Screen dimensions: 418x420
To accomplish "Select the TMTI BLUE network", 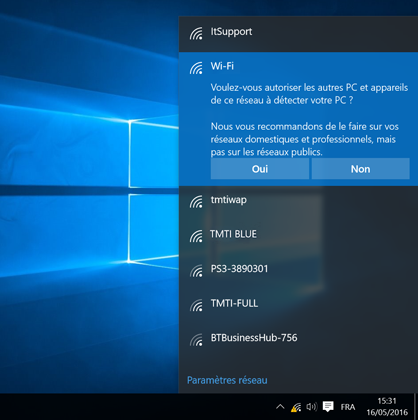I will pos(298,236).
